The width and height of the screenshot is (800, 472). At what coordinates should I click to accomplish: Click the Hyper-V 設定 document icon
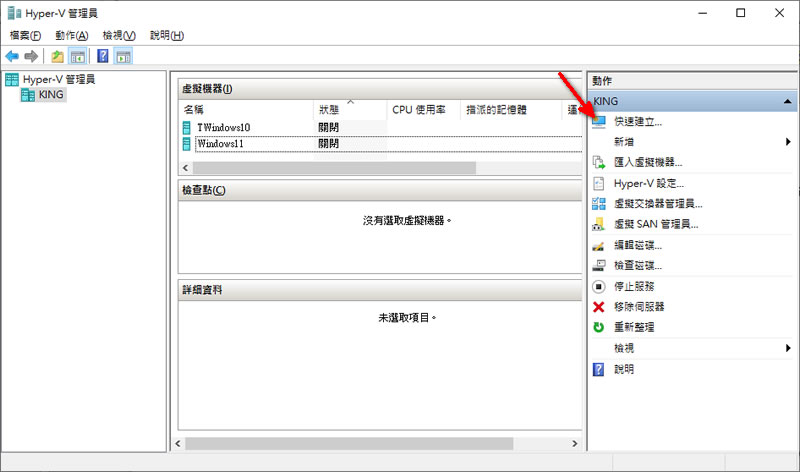(598, 183)
